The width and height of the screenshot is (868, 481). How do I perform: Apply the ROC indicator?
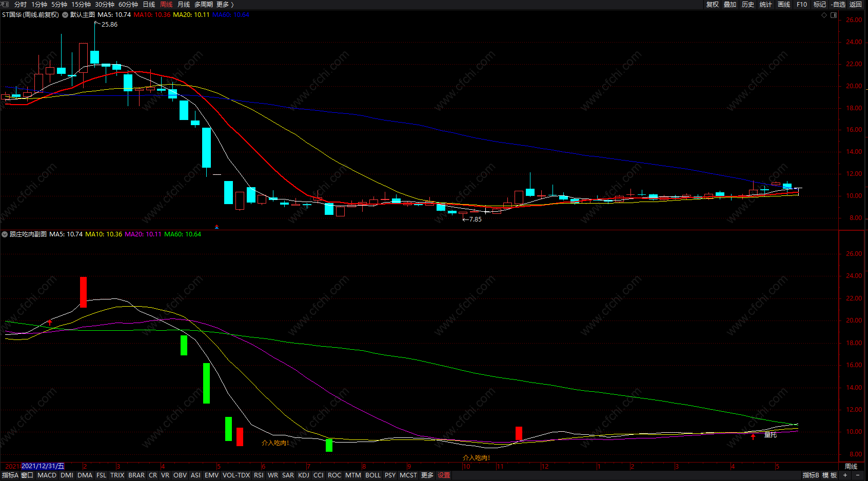click(334, 475)
